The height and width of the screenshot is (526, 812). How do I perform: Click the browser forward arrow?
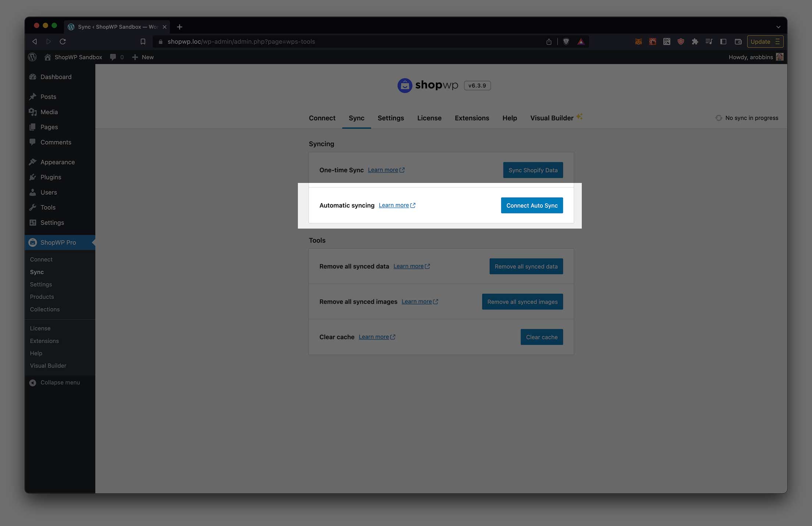49,42
